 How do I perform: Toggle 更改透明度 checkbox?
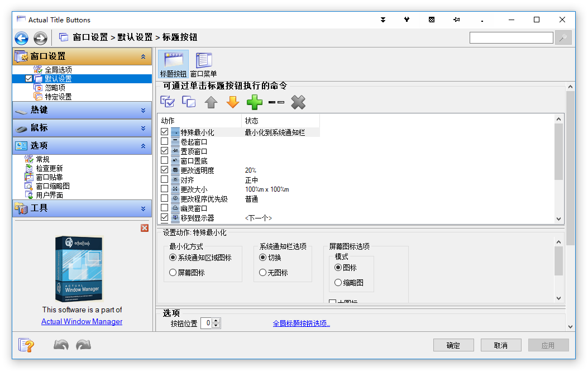click(164, 170)
